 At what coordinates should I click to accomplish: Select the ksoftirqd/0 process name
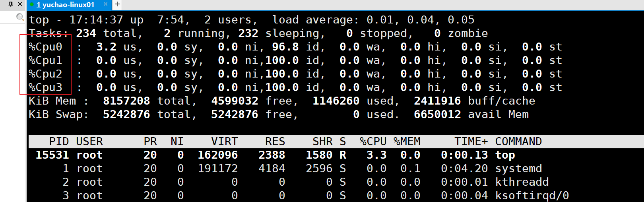532,196
